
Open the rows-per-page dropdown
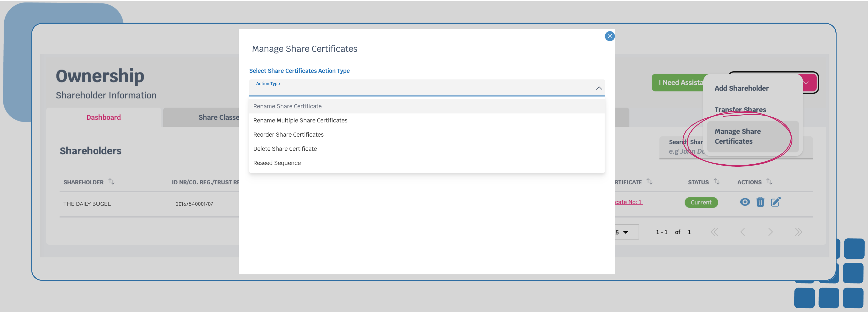(x=625, y=232)
